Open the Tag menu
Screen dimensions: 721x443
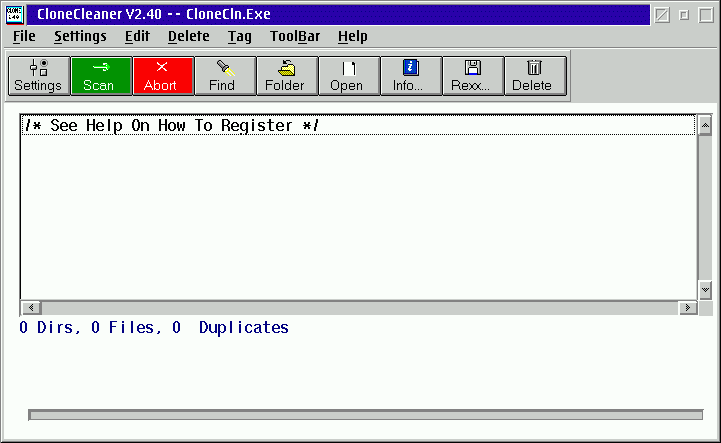240,36
